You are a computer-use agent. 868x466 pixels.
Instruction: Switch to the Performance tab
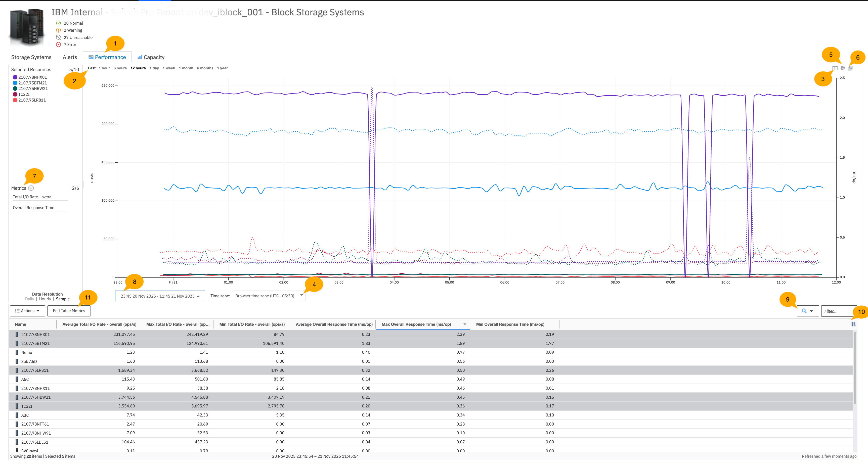(x=107, y=57)
